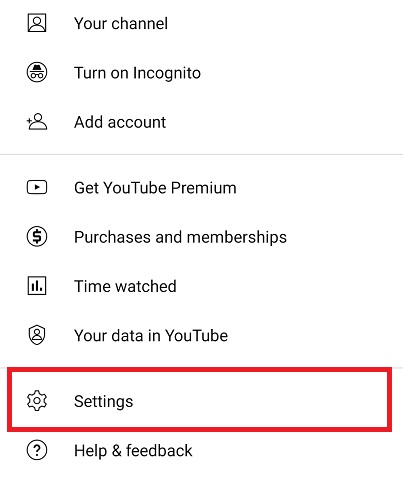
Task: Click the Your channel profile icon
Action: coord(37,23)
